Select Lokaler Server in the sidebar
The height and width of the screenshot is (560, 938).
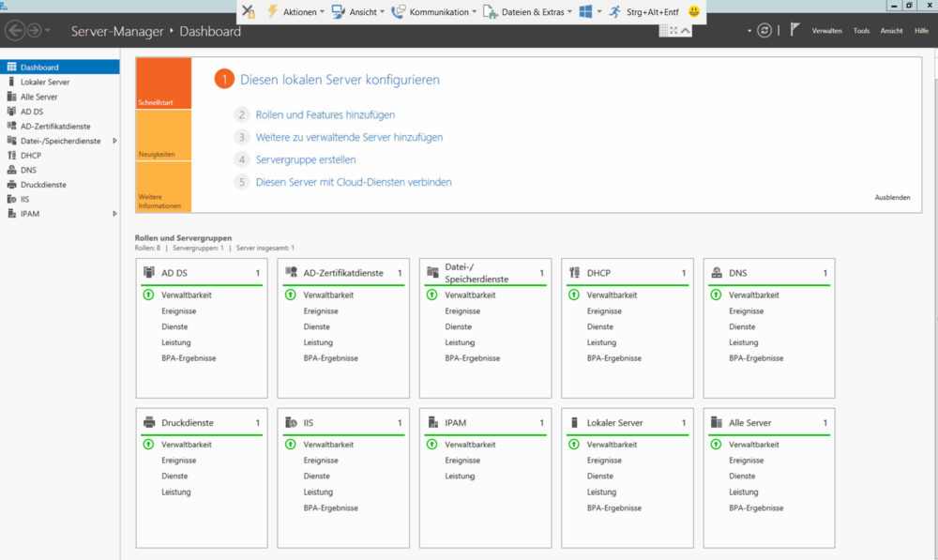45,83
